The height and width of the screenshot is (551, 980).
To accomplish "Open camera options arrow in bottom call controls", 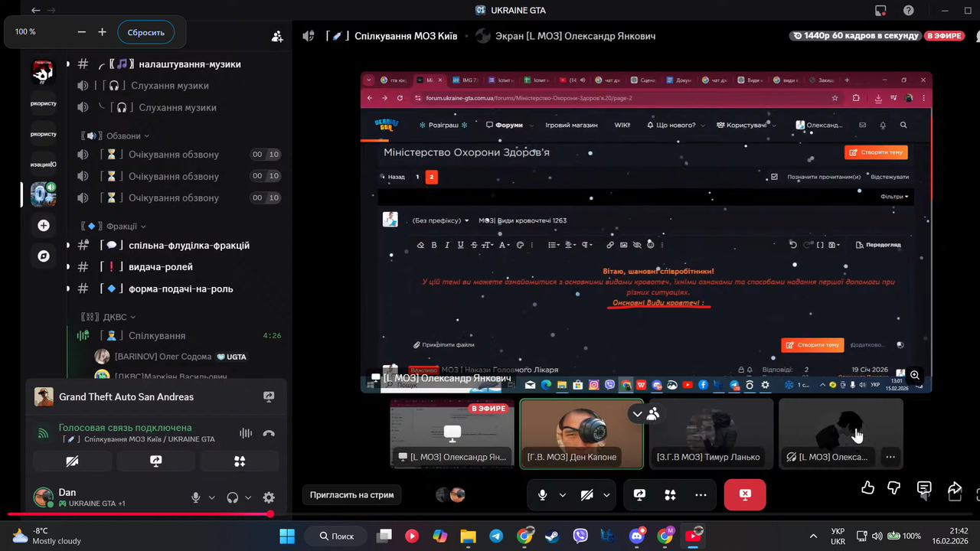I will (606, 495).
